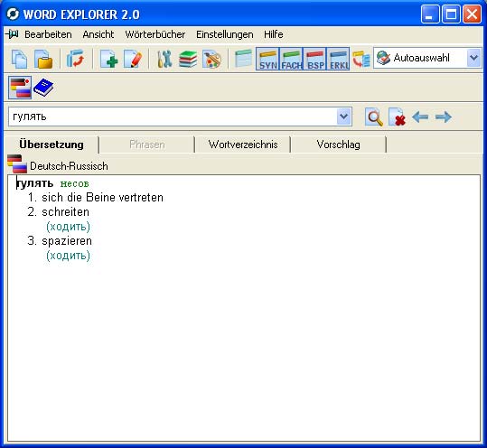
Task: Click the headword гулять in results
Action: [x=34, y=183]
